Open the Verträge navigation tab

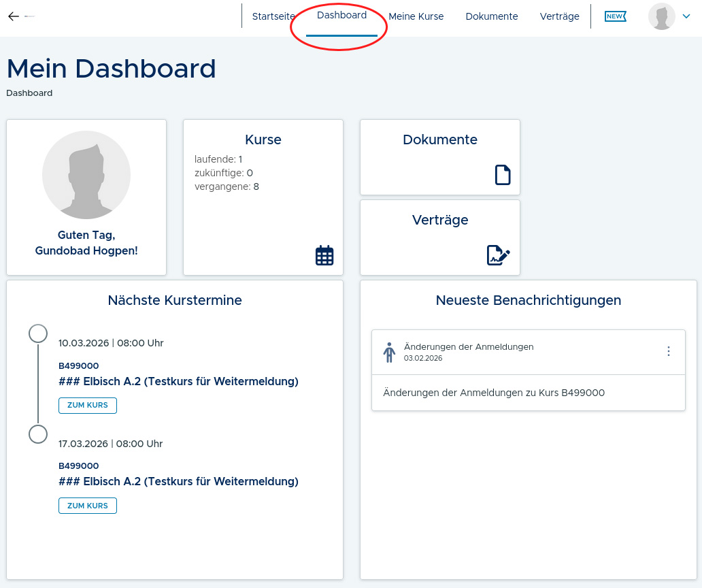[x=559, y=16]
